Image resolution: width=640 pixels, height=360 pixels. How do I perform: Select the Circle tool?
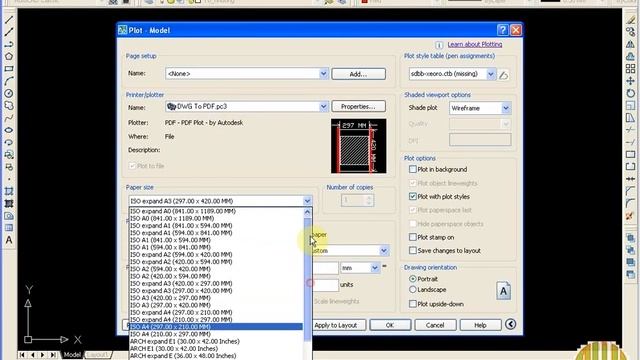pos(9,93)
